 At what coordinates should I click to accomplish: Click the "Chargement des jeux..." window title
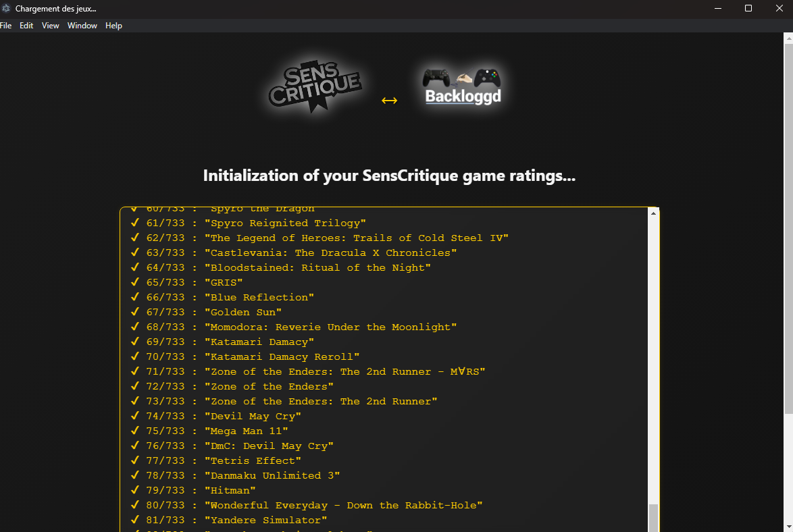55,9
